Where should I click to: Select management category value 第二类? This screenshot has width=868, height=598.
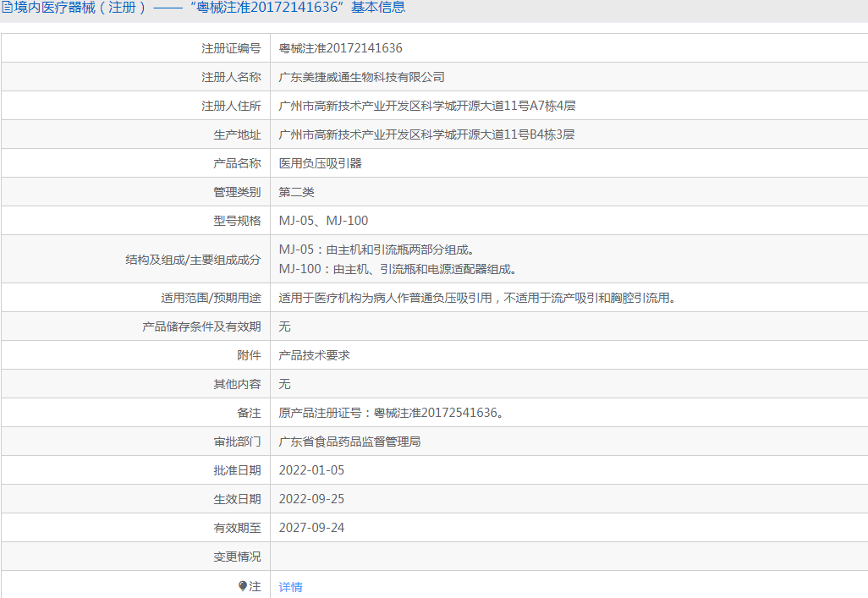point(296,192)
